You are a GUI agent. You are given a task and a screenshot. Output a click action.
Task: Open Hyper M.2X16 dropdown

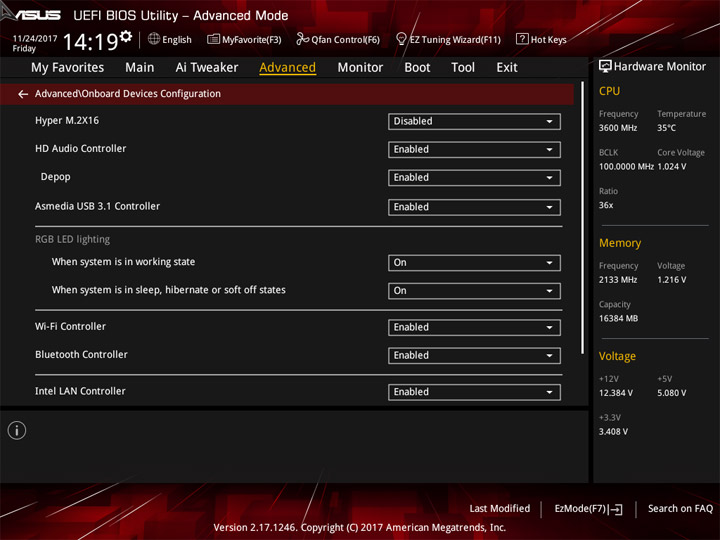(x=474, y=122)
